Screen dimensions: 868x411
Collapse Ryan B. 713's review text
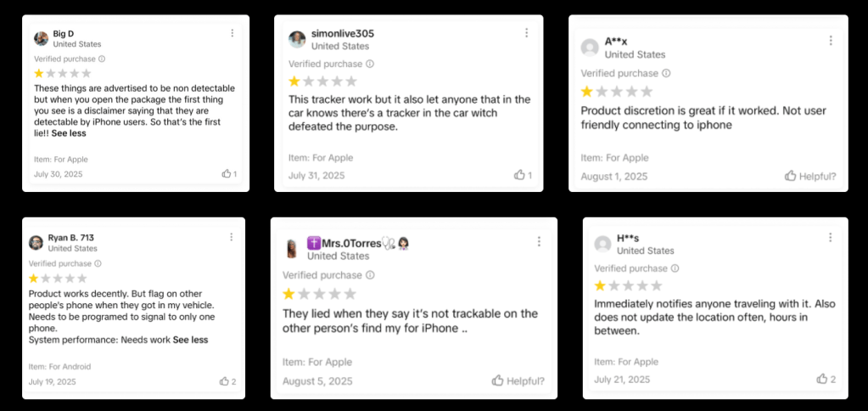(190, 340)
